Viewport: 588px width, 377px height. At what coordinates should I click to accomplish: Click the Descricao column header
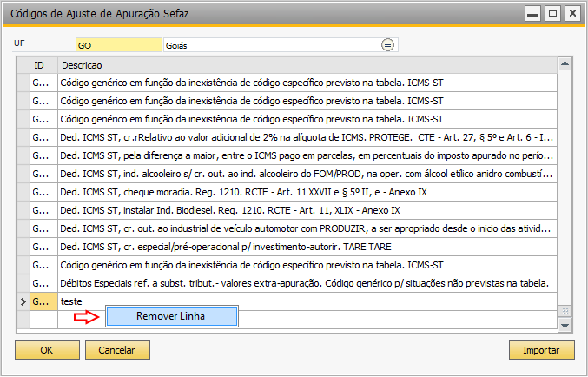(307, 65)
